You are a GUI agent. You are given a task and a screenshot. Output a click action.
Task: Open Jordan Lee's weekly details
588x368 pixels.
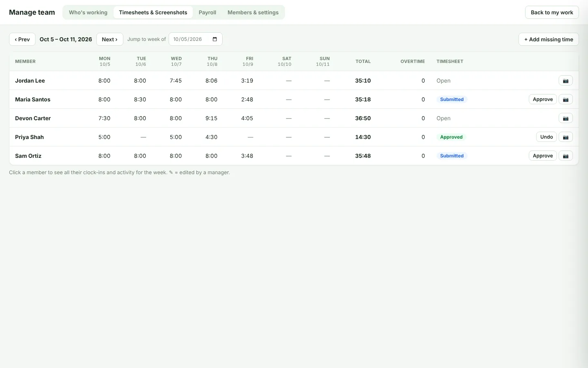(x=30, y=81)
